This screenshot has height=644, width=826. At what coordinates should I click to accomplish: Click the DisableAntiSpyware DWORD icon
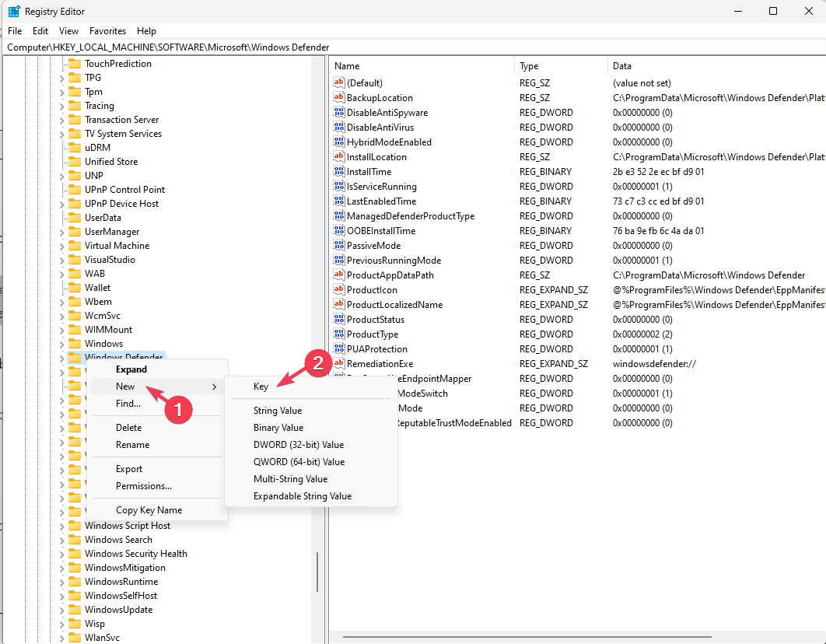coord(339,112)
